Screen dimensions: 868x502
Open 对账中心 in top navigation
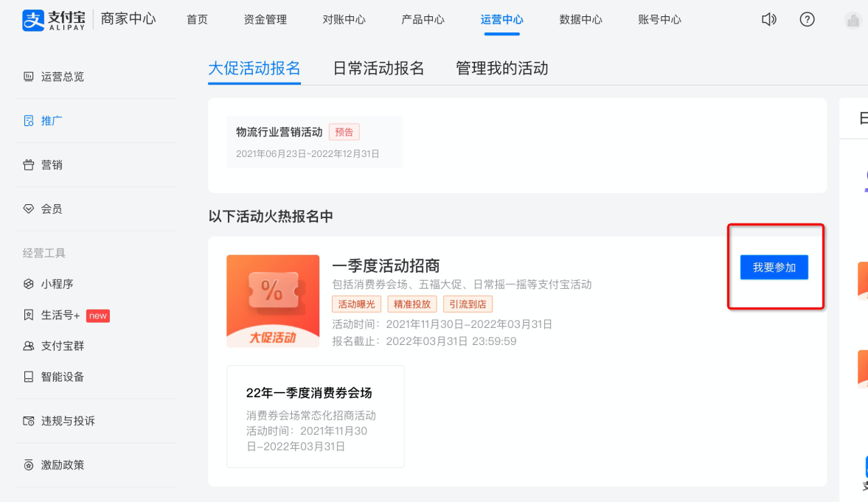[x=344, y=20]
